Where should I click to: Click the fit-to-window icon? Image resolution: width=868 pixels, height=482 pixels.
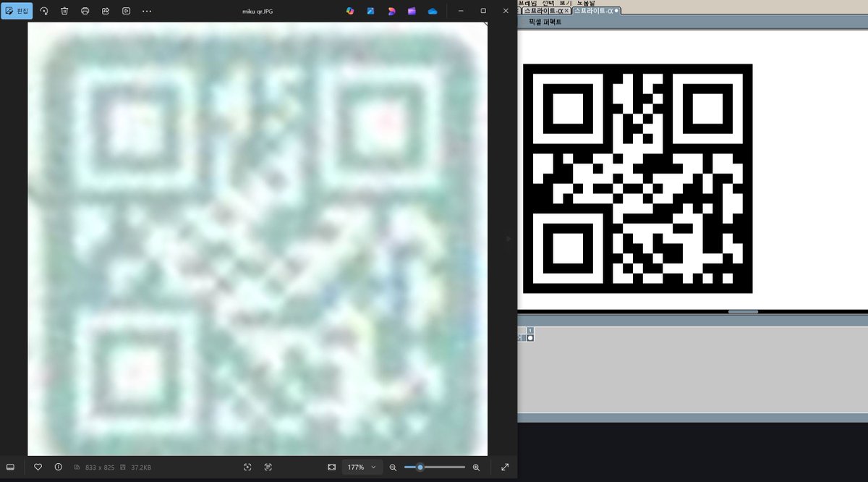[x=331, y=467]
